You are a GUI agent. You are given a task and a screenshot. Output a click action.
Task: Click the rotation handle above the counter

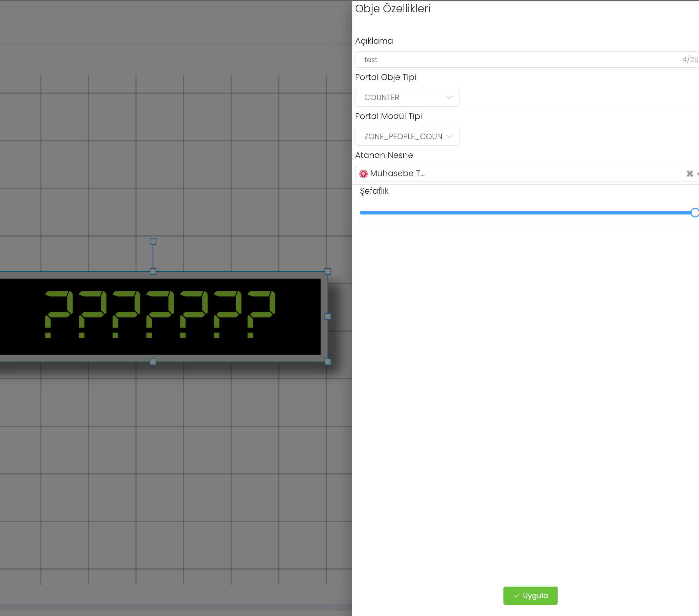[x=153, y=242]
